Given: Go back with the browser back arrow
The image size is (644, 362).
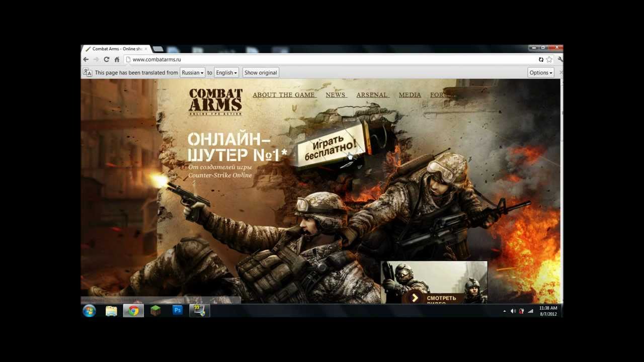Looking at the screenshot, I should (x=86, y=59).
